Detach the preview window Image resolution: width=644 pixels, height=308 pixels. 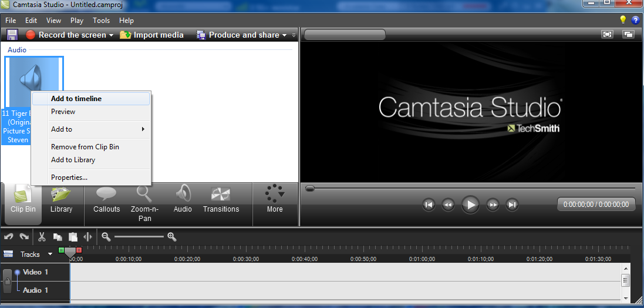click(x=628, y=35)
